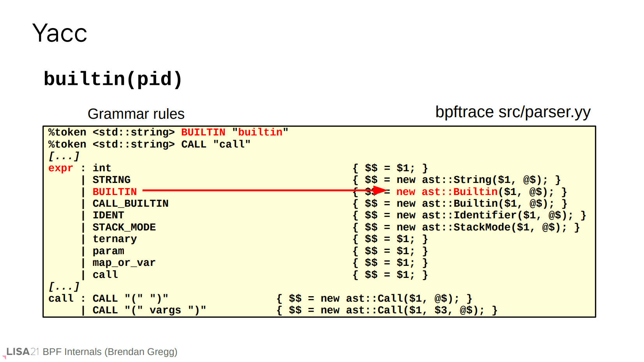Select the ast::StackMode action code
The image size is (644, 362).
point(466,227)
